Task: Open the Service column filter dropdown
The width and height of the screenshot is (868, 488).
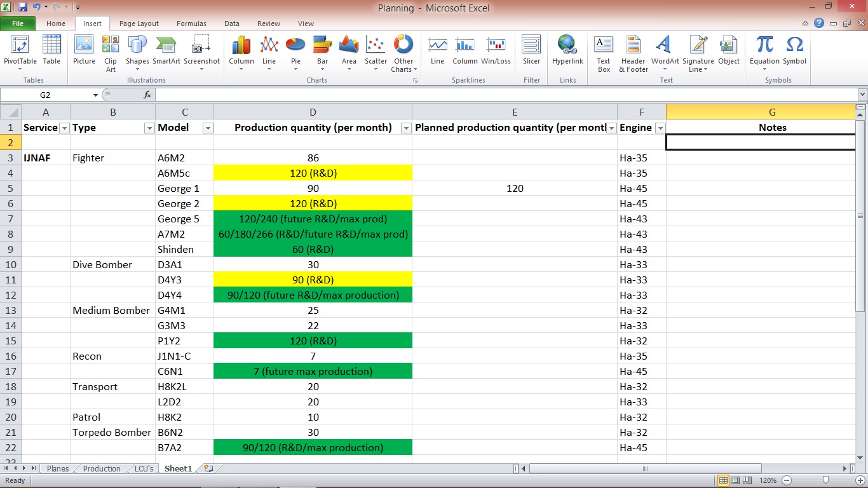Action: 64,128
